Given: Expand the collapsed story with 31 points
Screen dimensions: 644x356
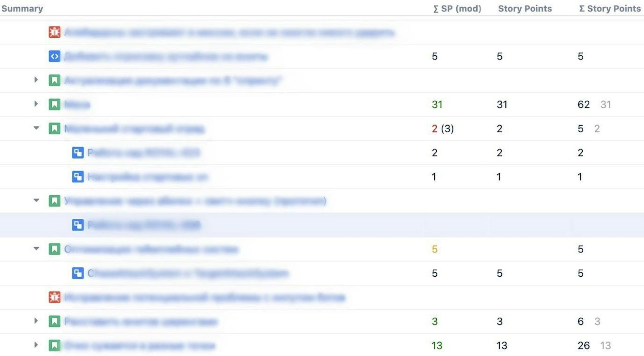Looking at the screenshot, I should coord(36,104).
